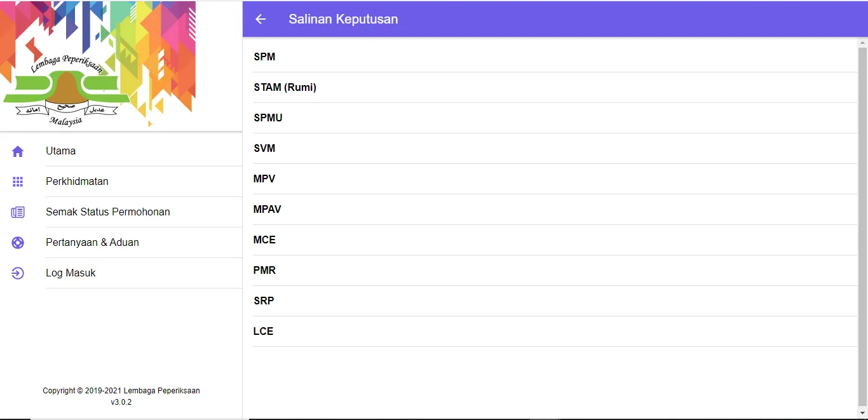This screenshot has height=420, width=868.
Task: Click the home icon beside Utama
Action: [x=18, y=151]
